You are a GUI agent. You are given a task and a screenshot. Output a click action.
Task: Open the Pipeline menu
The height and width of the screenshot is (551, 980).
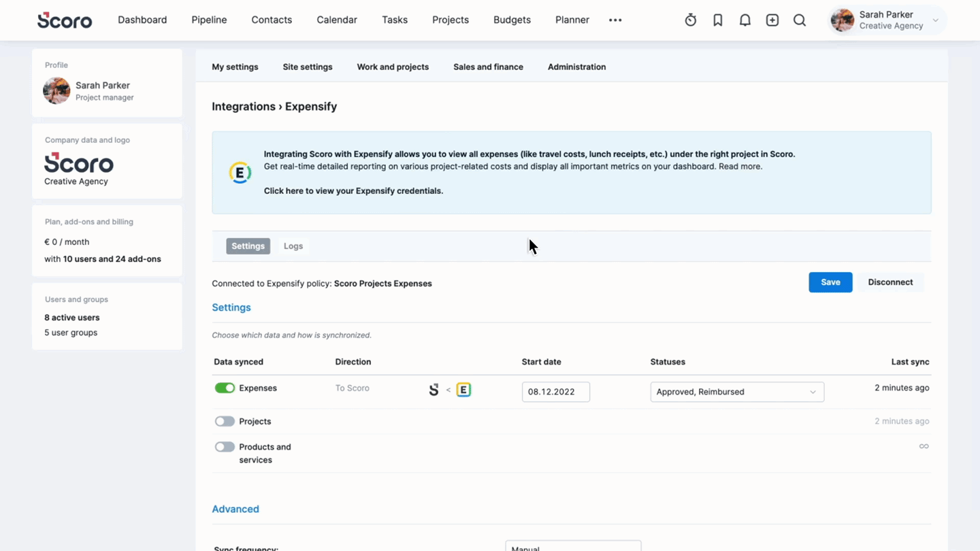[x=209, y=20]
